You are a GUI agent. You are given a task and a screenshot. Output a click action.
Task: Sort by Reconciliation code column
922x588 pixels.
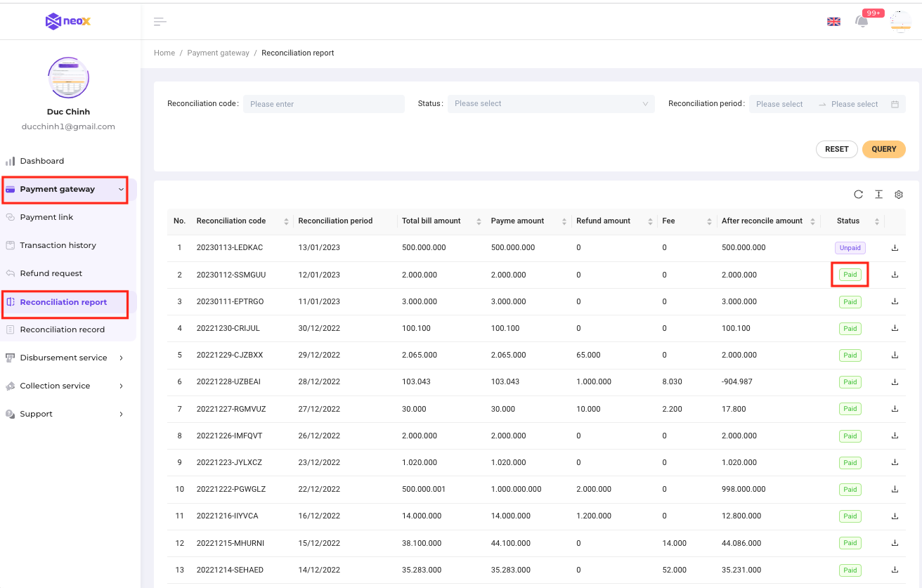(x=286, y=221)
